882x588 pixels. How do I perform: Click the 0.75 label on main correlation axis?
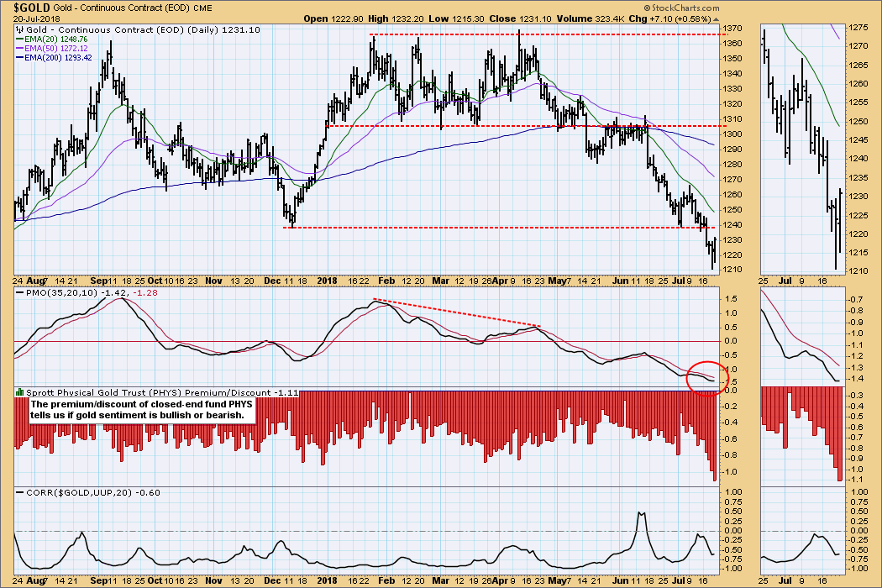(733, 501)
